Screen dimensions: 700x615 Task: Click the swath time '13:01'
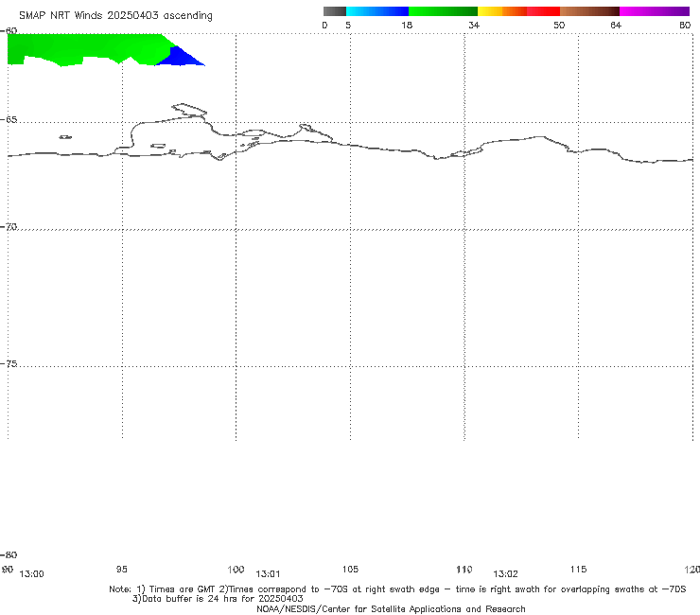pos(268,574)
